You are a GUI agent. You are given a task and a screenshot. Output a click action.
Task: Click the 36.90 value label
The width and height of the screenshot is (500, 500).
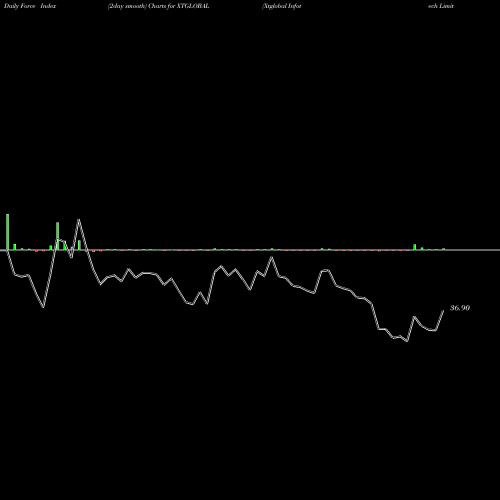pos(460,308)
